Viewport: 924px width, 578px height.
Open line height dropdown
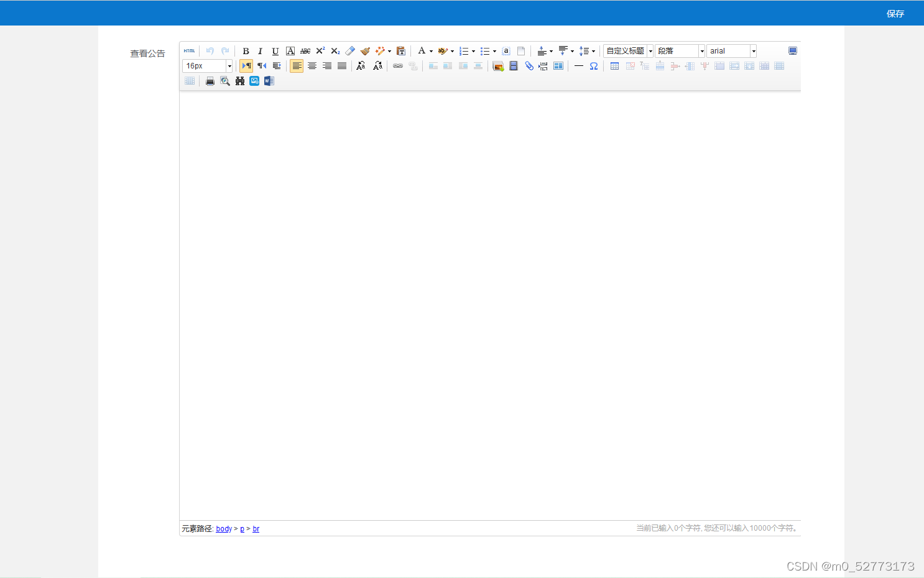[593, 51]
